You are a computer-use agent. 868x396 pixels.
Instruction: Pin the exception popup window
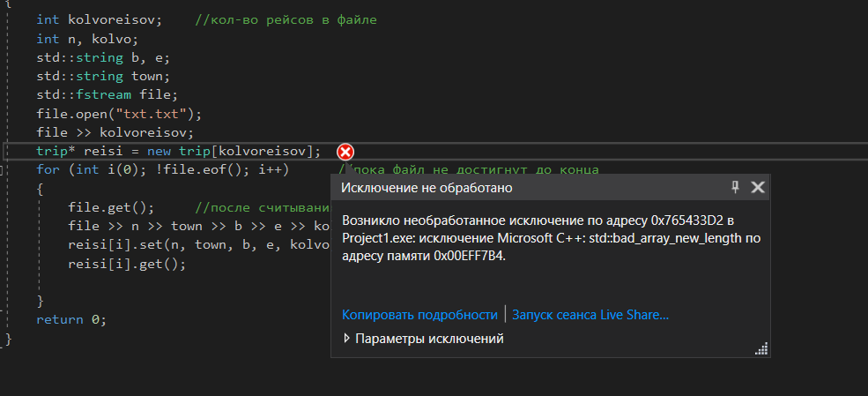[x=735, y=187]
